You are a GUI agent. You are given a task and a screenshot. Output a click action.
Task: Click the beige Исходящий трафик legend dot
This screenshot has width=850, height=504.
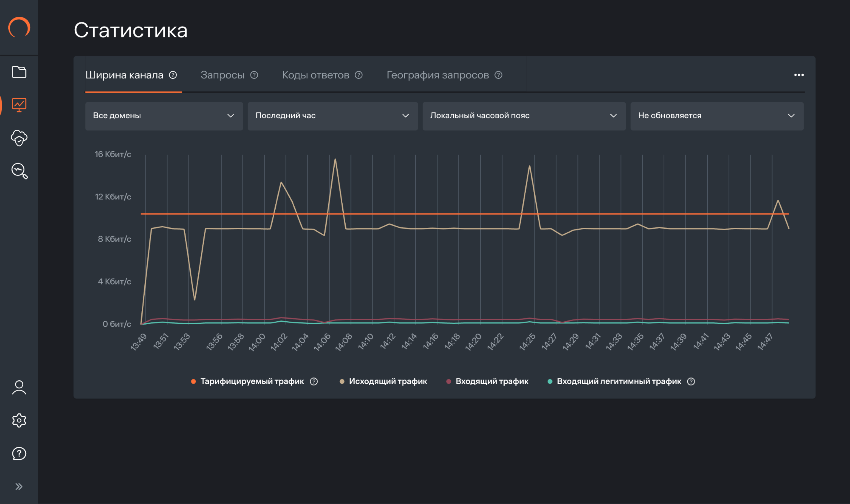[x=342, y=382]
